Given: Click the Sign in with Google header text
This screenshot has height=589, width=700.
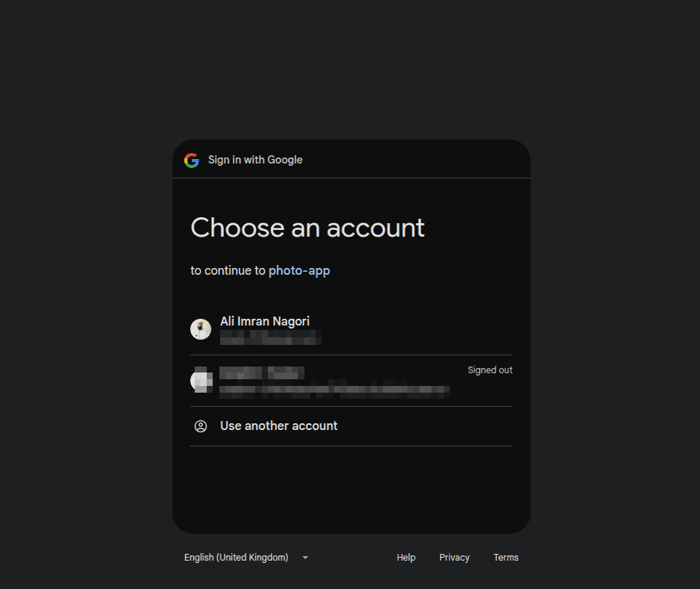Looking at the screenshot, I should click(x=255, y=160).
